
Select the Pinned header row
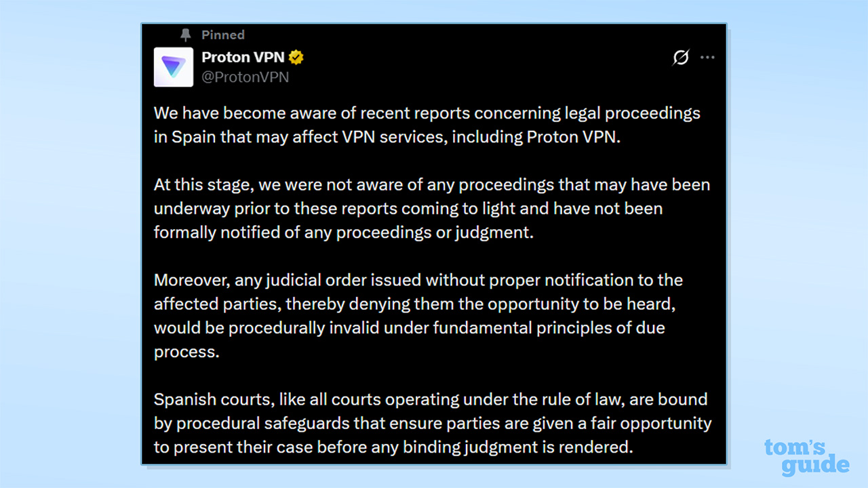tap(210, 35)
